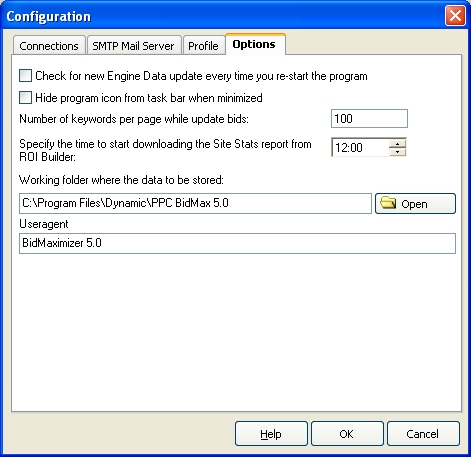Decrease Site Stats download time with down arrow

click(x=397, y=152)
